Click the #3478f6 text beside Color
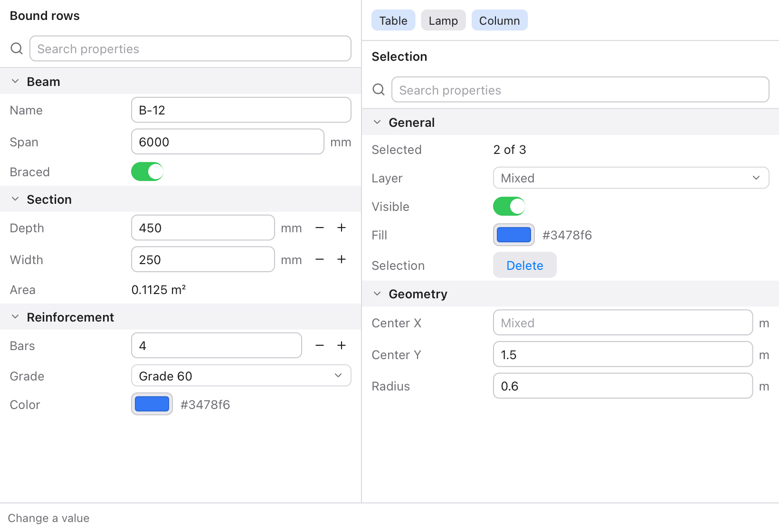The image size is (779, 532). tap(205, 405)
